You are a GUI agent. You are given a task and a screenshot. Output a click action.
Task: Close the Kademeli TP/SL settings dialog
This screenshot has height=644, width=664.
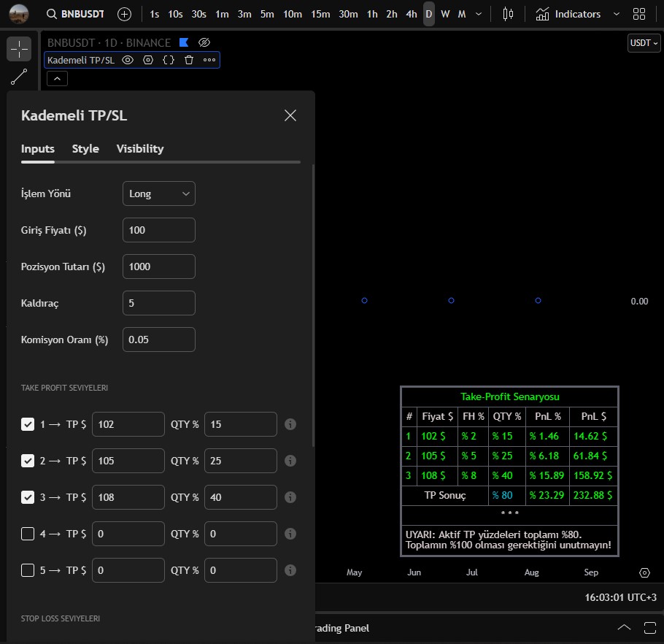coord(290,115)
